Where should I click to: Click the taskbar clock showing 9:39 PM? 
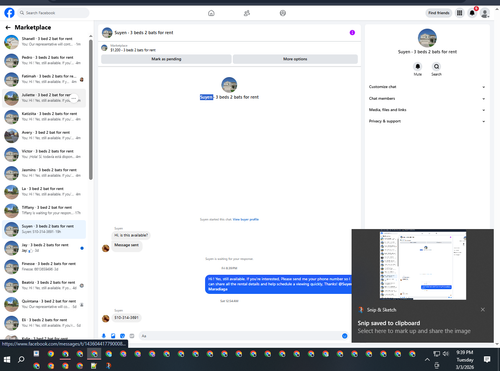click(465, 360)
